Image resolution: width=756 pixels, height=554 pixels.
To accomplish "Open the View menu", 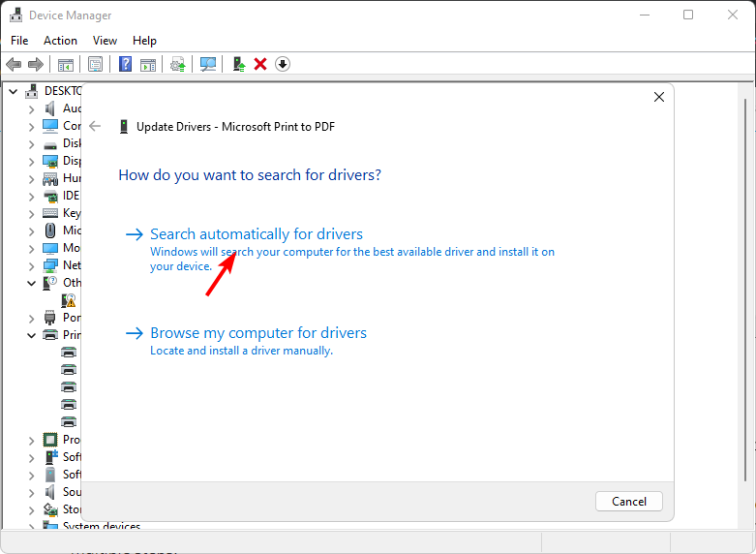I will [x=105, y=41].
